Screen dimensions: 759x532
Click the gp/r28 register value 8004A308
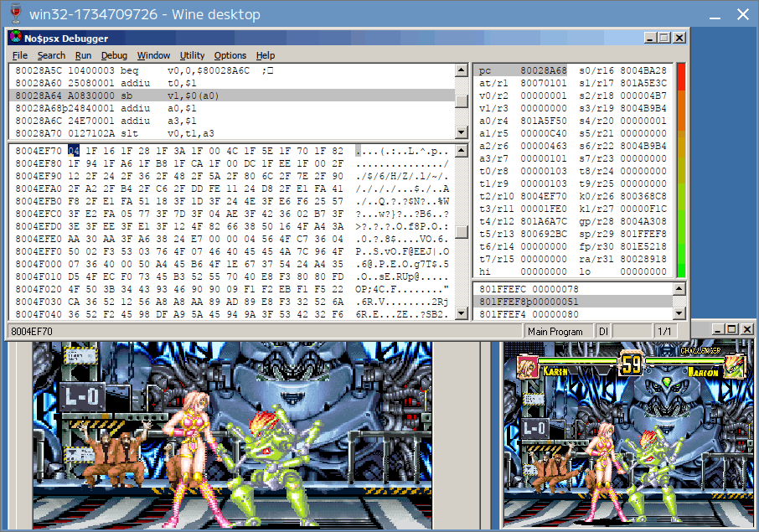tap(643, 221)
